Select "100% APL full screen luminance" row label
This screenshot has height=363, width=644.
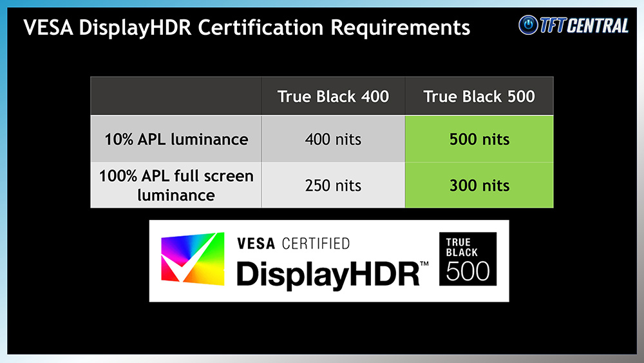(176, 185)
